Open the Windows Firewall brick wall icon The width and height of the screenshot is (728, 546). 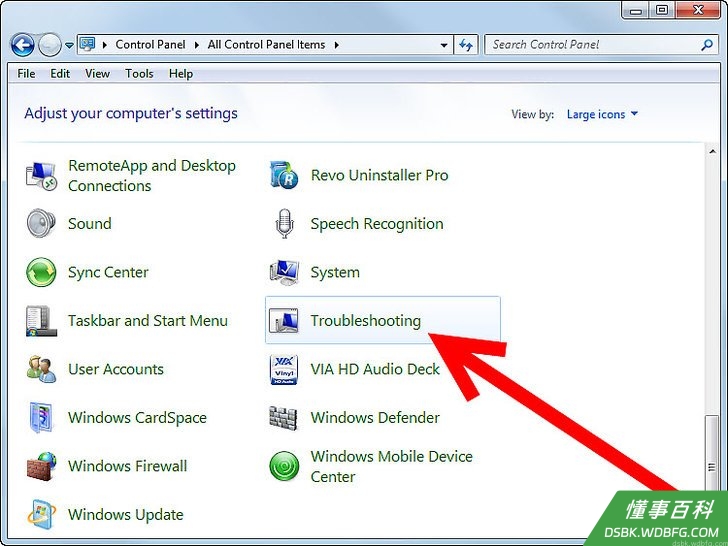point(41,466)
